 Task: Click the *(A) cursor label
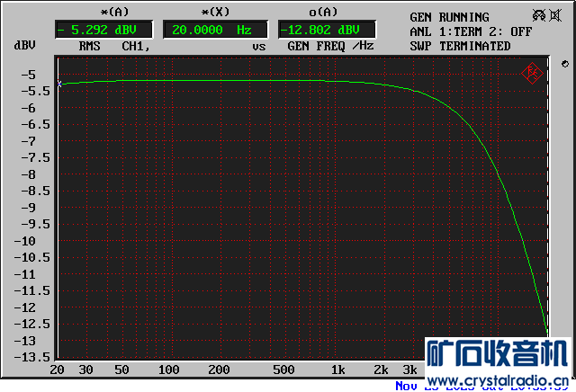[x=114, y=12]
